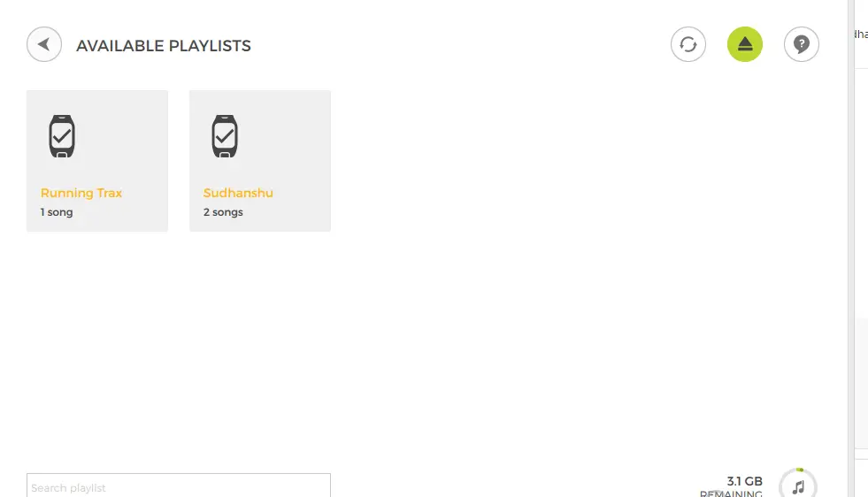Viewport: 868px width, 497px height.
Task: Click the storage usage progress ring
Action: (798, 483)
